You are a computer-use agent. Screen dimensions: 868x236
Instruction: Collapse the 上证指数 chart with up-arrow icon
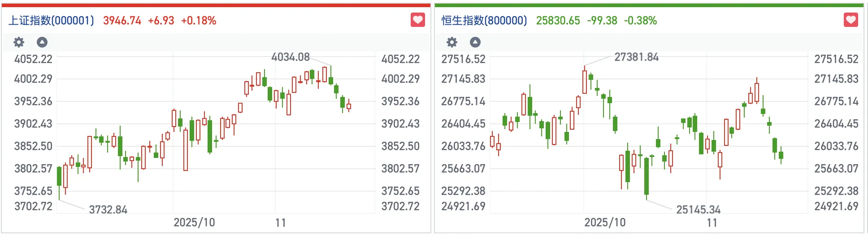pos(42,42)
